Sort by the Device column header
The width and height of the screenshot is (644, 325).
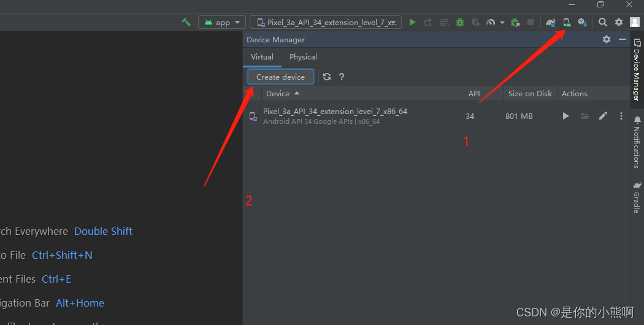tap(362, 94)
